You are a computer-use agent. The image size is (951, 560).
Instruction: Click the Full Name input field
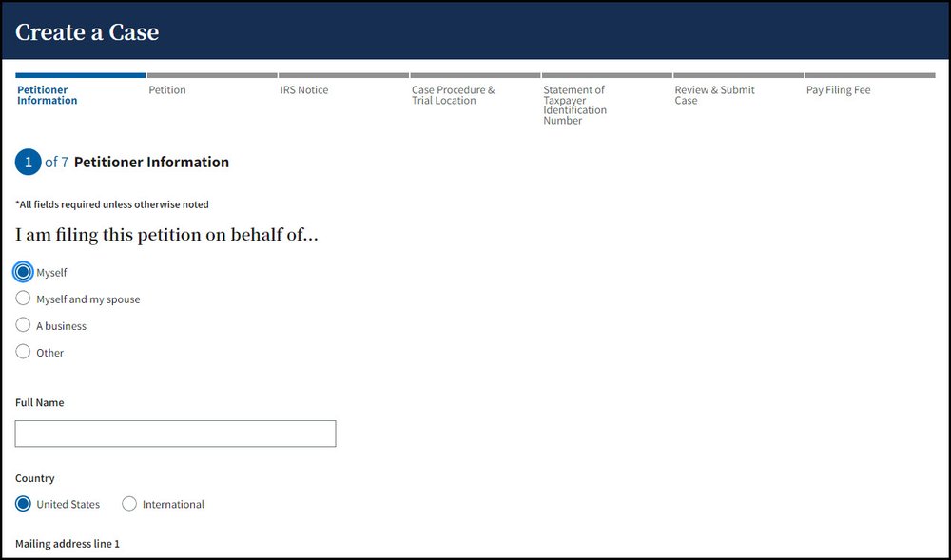pyautogui.click(x=175, y=434)
